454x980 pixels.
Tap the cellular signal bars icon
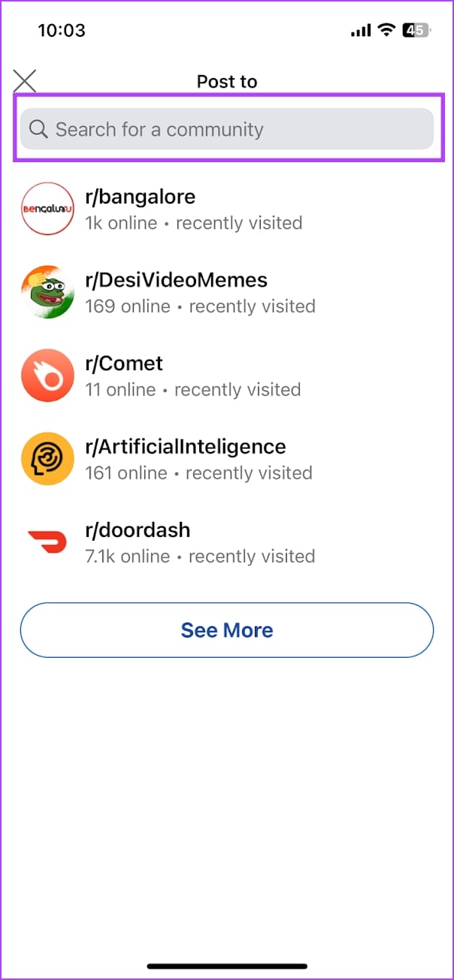[361, 31]
